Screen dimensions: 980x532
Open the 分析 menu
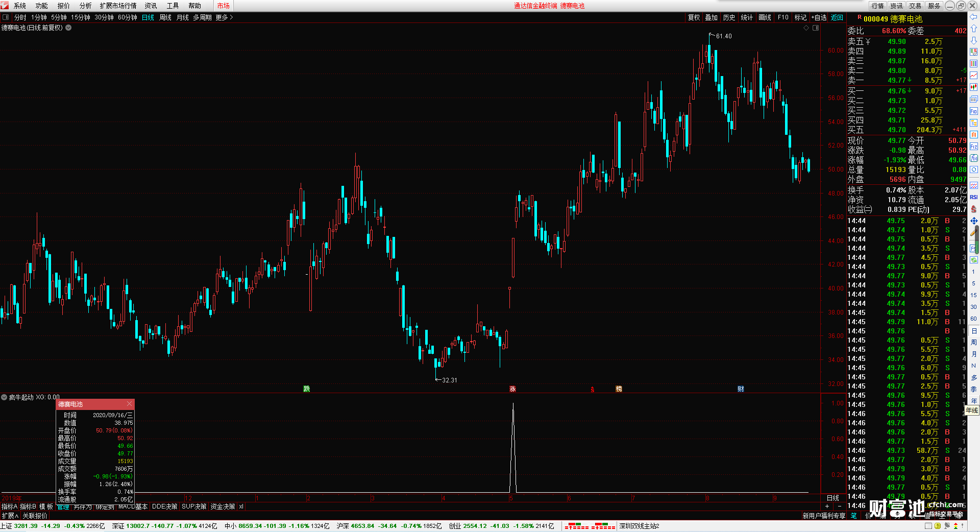click(86, 6)
